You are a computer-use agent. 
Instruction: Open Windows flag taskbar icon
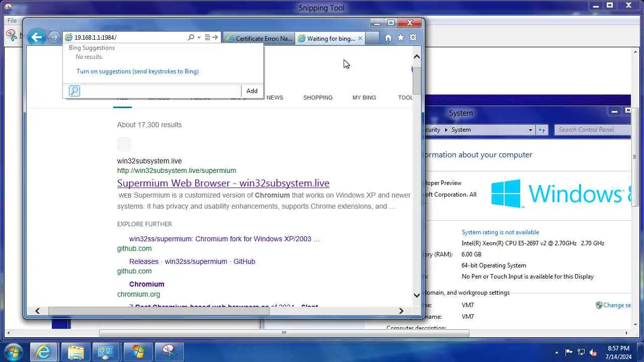(138, 352)
